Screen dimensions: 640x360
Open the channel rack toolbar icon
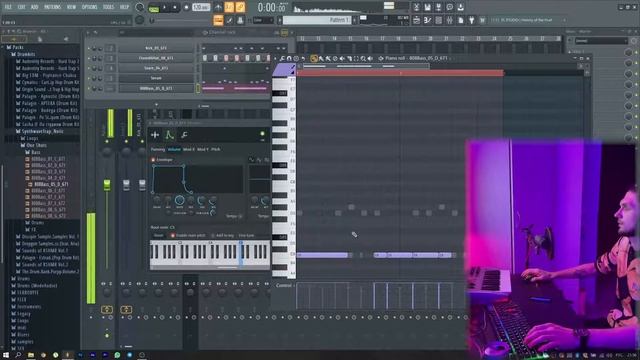pyautogui.click(x=438, y=20)
